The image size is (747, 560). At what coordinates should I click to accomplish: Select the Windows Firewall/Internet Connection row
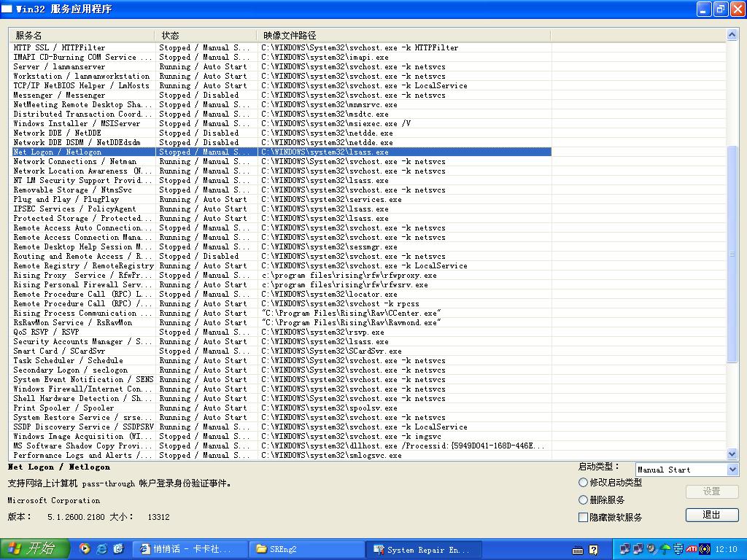click(281, 389)
